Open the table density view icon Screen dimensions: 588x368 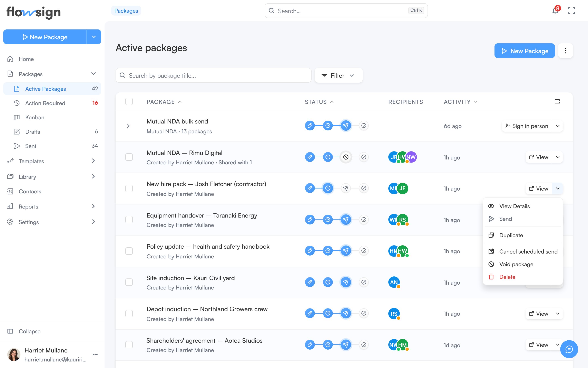(557, 101)
